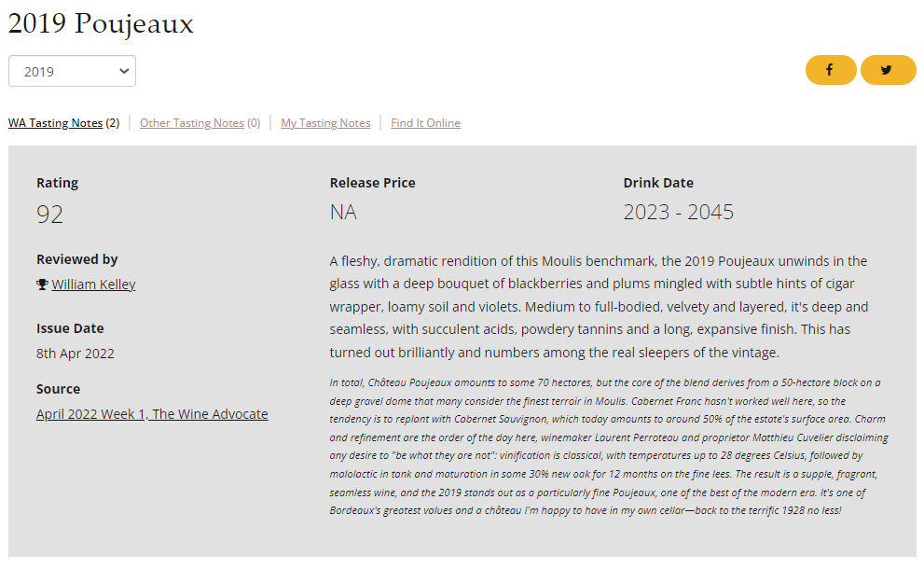Follow the Find It Online link
The height and width of the screenshot is (569, 924).
pos(425,123)
